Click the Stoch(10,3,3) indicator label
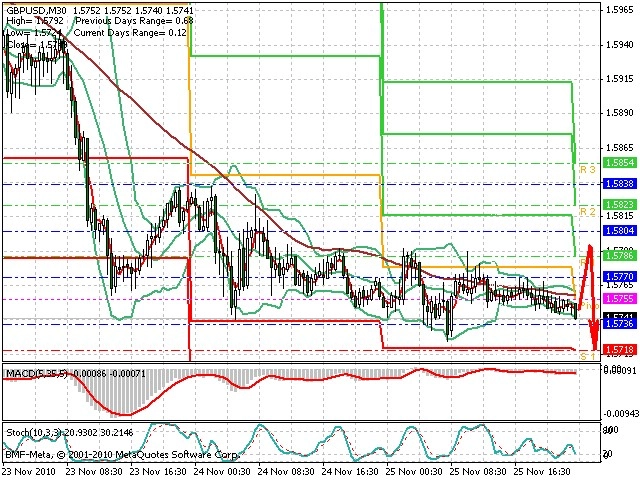The height and width of the screenshot is (480, 640). coord(33,432)
